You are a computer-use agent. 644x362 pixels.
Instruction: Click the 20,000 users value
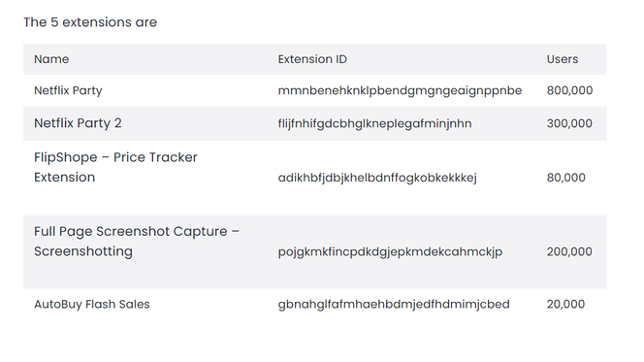(565, 305)
